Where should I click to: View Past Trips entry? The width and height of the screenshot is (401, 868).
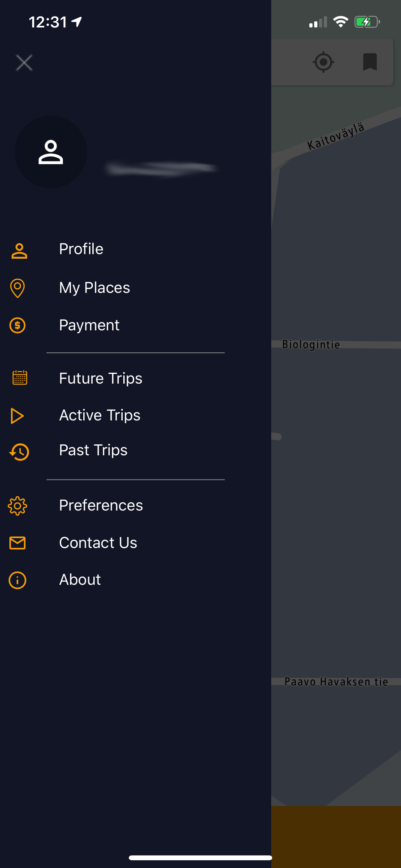93,450
